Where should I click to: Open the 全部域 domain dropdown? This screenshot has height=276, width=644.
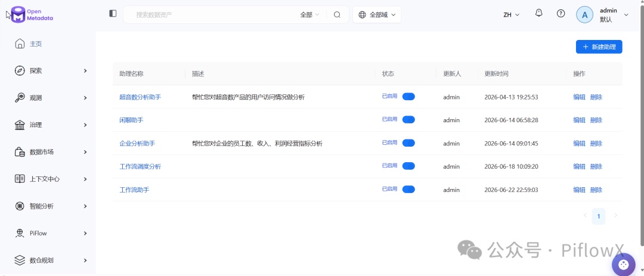pyautogui.click(x=377, y=15)
